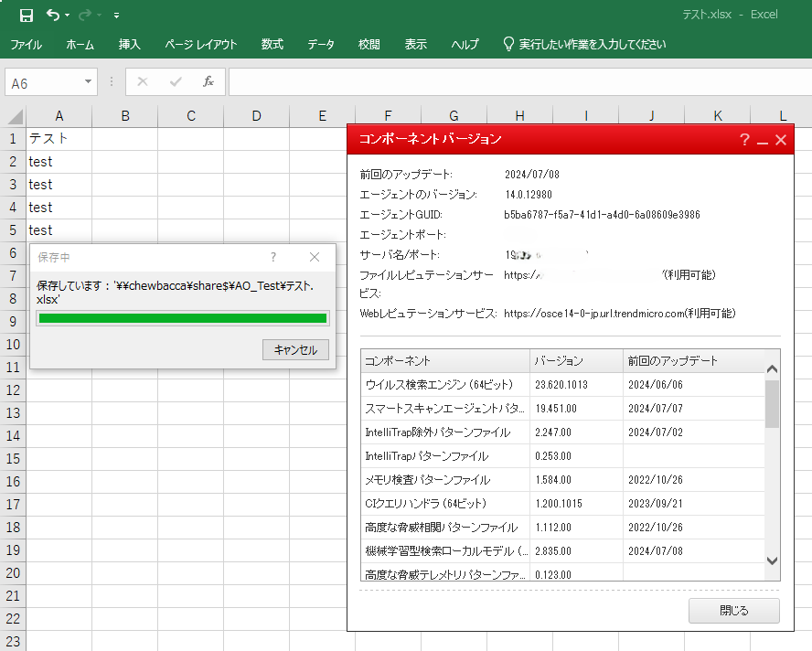Switch to the 挿入 ribbon tab
The height and width of the screenshot is (651, 812).
(130, 44)
